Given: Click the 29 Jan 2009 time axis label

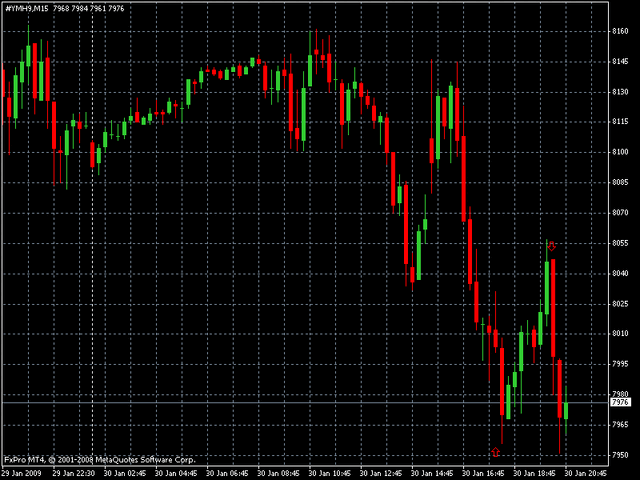Looking at the screenshot, I should 21,473.
